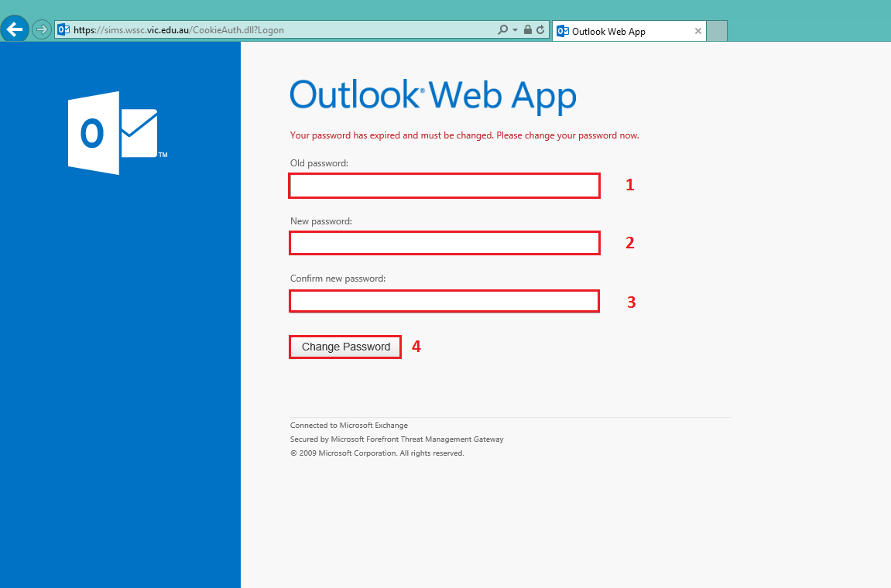Click the Outlook logo on blue panel
Image resolution: width=891 pixels, height=588 pixels.
pyautogui.click(x=117, y=133)
